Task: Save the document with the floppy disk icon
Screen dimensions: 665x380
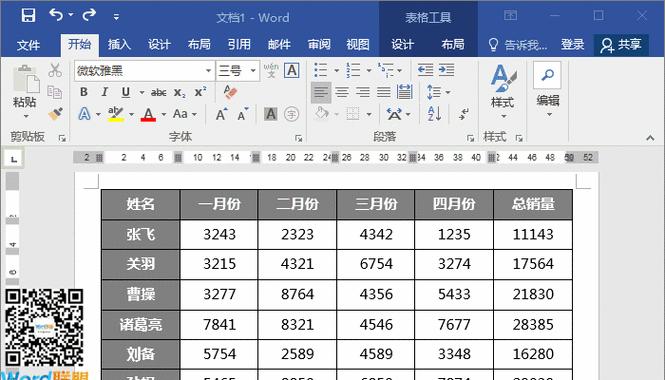Action: coord(28,16)
